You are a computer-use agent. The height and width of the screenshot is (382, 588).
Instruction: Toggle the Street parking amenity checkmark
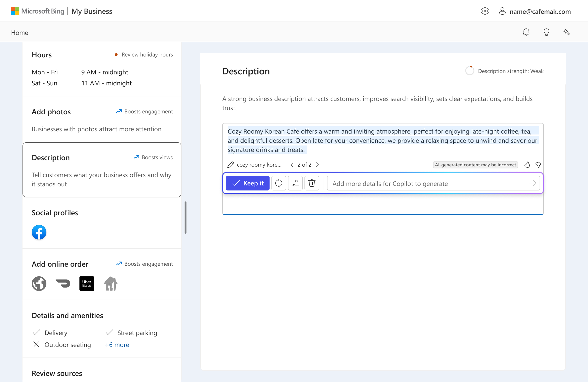[109, 332]
